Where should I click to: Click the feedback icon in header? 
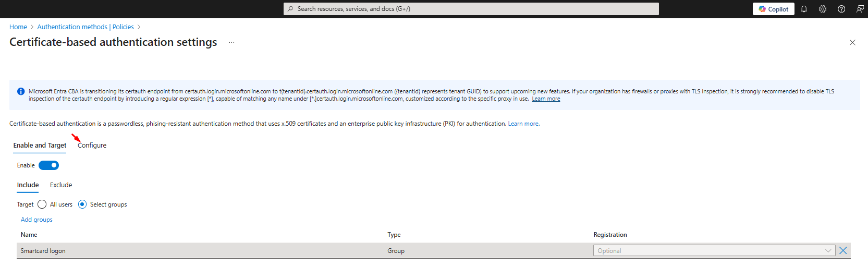860,9
